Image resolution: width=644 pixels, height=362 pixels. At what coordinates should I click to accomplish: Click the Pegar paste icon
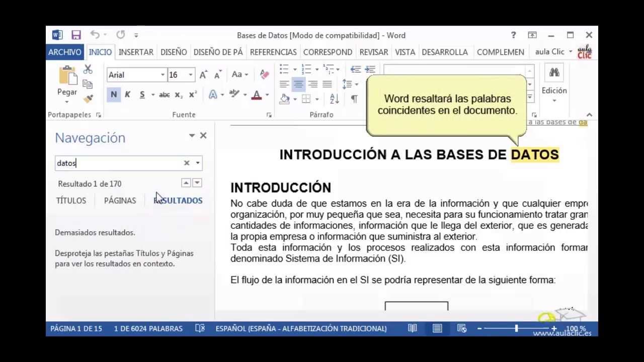(67, 75)
